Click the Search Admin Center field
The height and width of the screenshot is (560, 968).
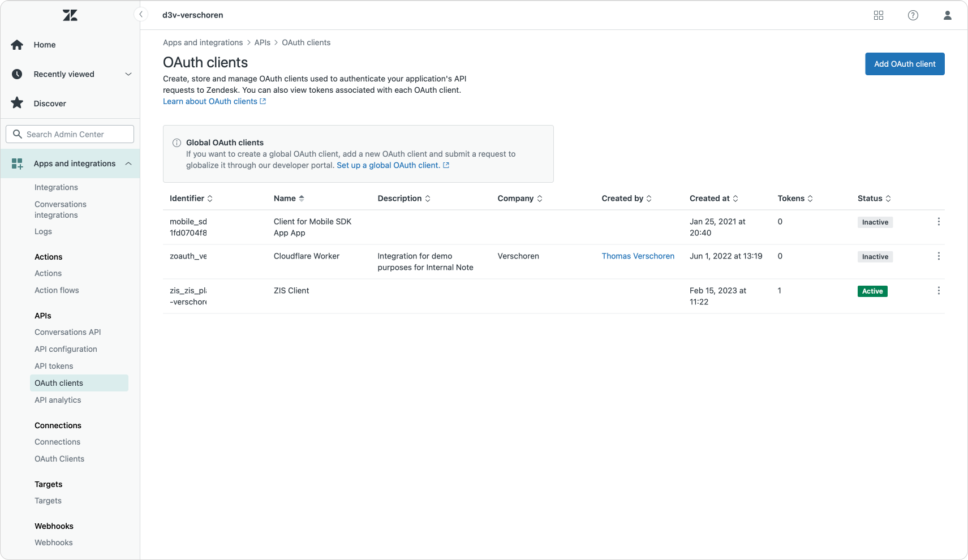tap(70, 134)
